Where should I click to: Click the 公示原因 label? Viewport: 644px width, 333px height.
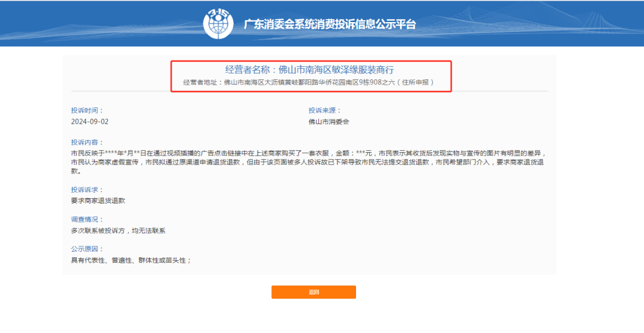click(x=88, y=249)
